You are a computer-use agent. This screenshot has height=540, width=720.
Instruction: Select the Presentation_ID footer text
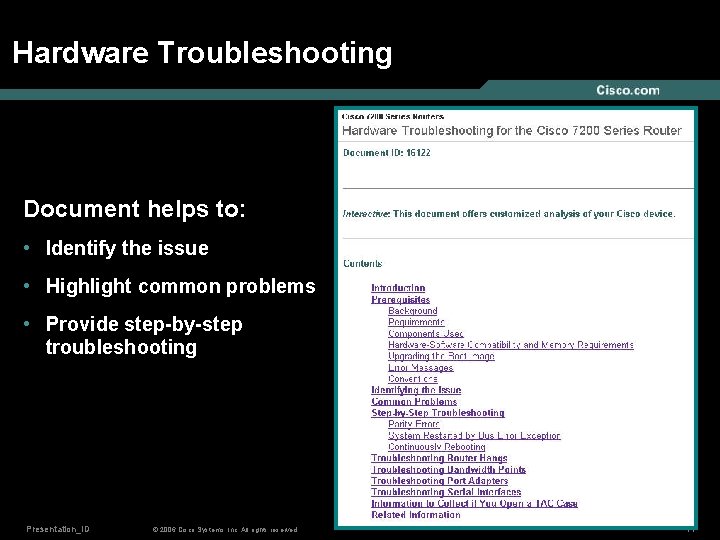[58, 529]
